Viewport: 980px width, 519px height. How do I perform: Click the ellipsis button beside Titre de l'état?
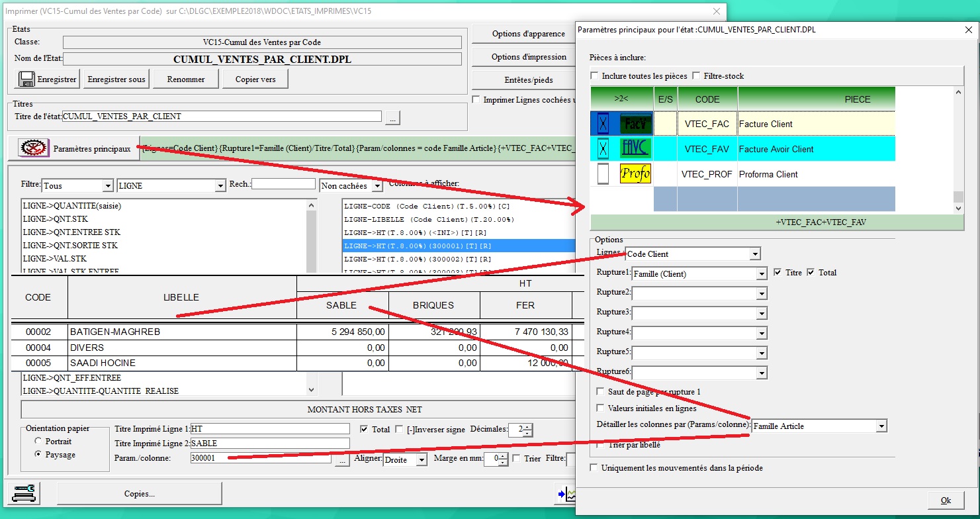pyautogui.click(x=393, y=117)
